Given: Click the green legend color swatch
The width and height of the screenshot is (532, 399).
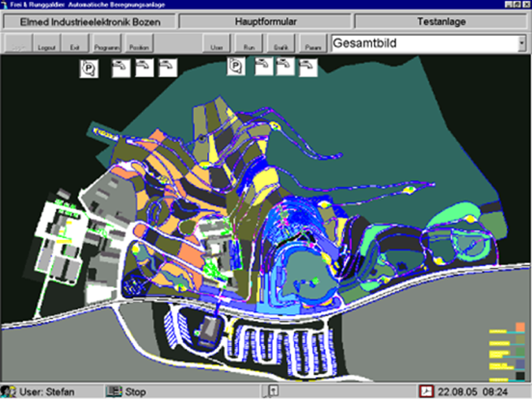Looking at the screenshot, I should [520, 351].
